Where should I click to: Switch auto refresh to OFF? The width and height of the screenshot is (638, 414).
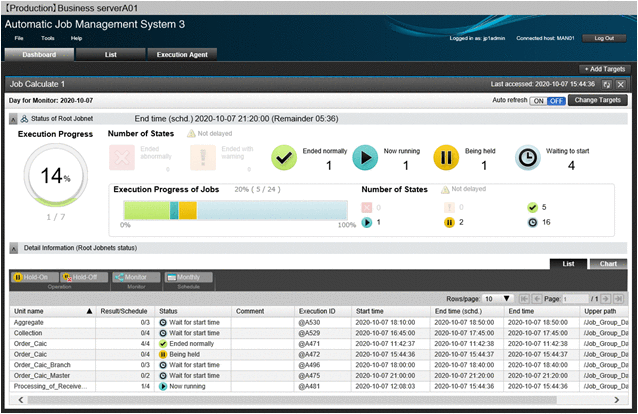coord(557,101)
